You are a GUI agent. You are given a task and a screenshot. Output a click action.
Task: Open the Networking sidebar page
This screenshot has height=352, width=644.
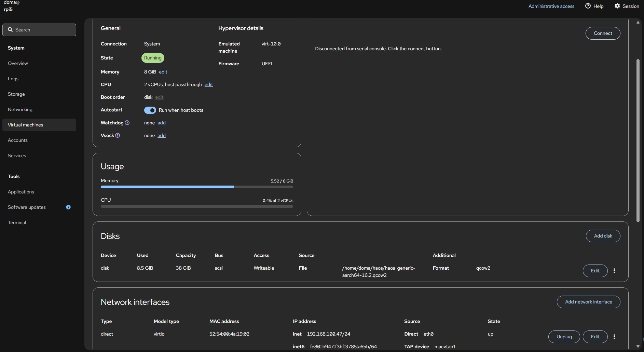pos(20,109)
